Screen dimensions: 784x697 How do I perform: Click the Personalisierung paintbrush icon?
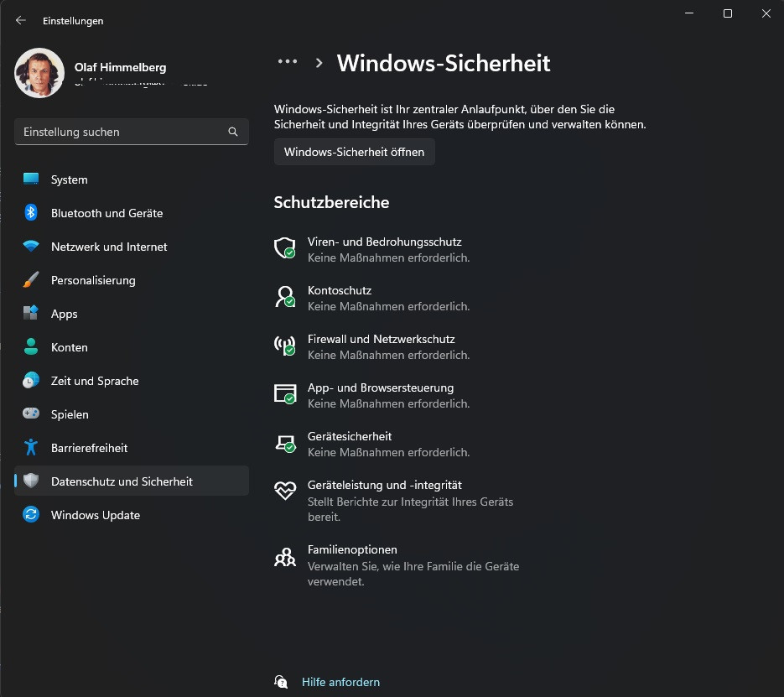31,280
